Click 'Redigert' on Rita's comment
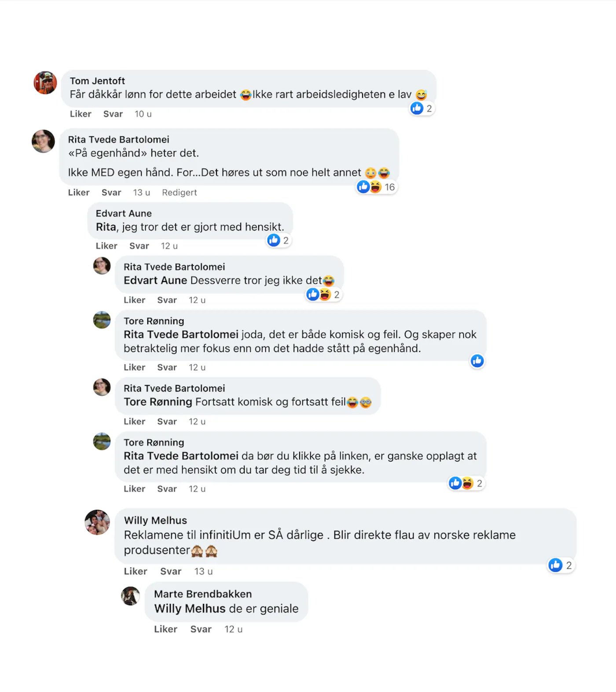 [x=179, y=193]
